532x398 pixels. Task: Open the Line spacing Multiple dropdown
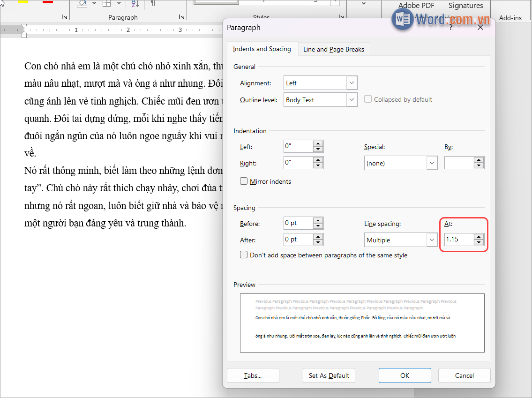(432, 240)
